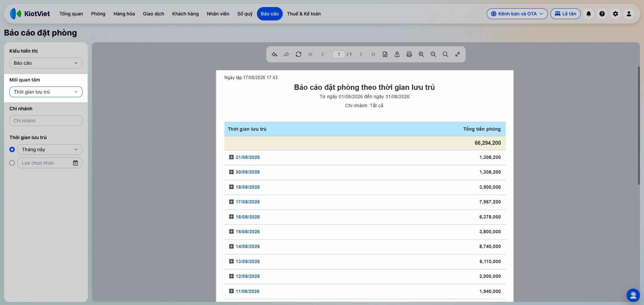This screenshot has height=305, width=644.
Task: Expand the 18/08/2026 row
Action: (231, 187)
